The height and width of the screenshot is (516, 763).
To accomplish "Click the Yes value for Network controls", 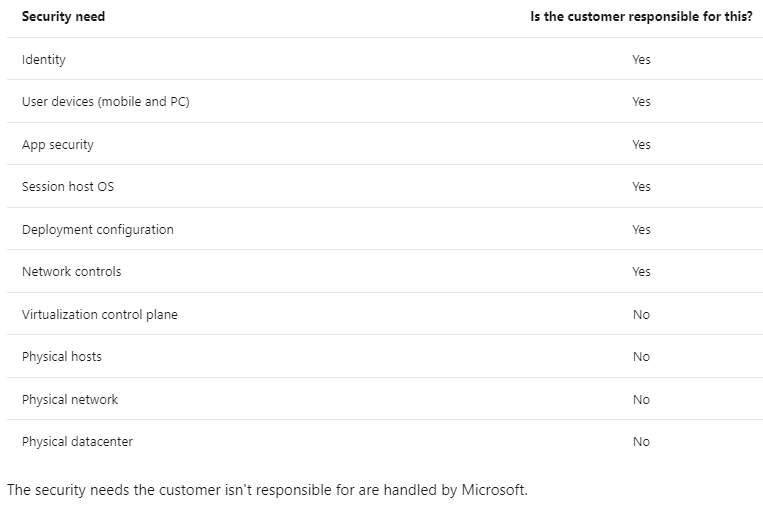I will click(641, 272).
